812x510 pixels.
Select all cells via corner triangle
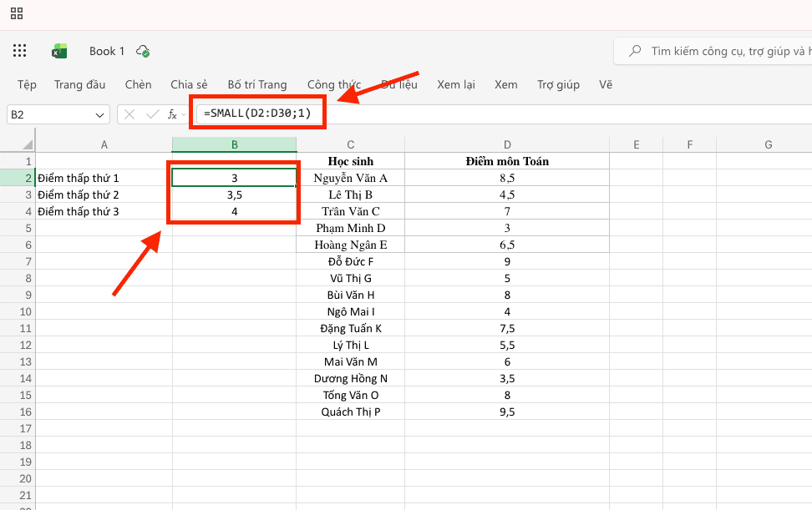point(28,144)
